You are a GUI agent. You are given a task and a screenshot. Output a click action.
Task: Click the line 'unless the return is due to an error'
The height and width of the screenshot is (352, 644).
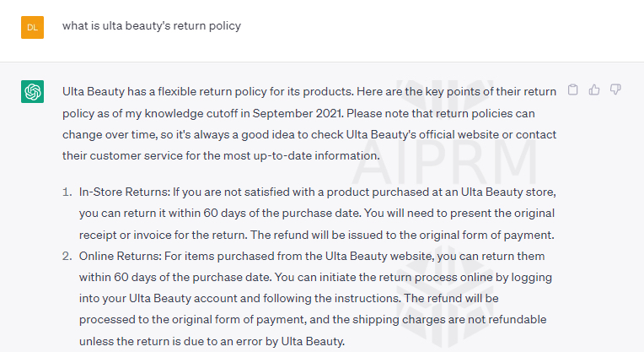coord(212,341)
